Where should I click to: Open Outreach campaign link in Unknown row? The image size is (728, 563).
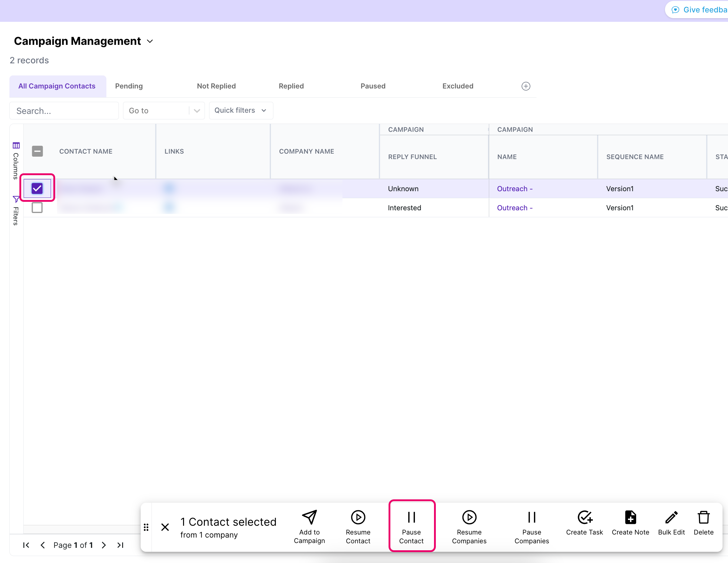point(515,189)
